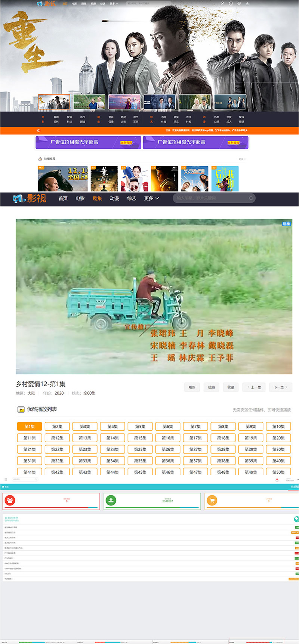Go to 动漫 in the main navbar

point(114,198)
